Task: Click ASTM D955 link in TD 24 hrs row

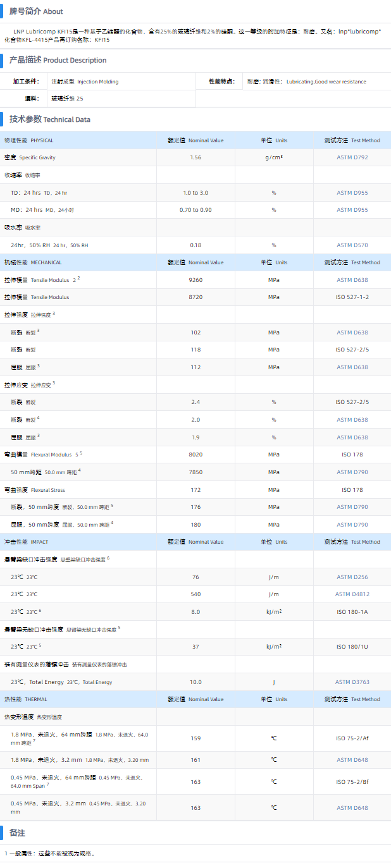Action: tap(352, 192)
